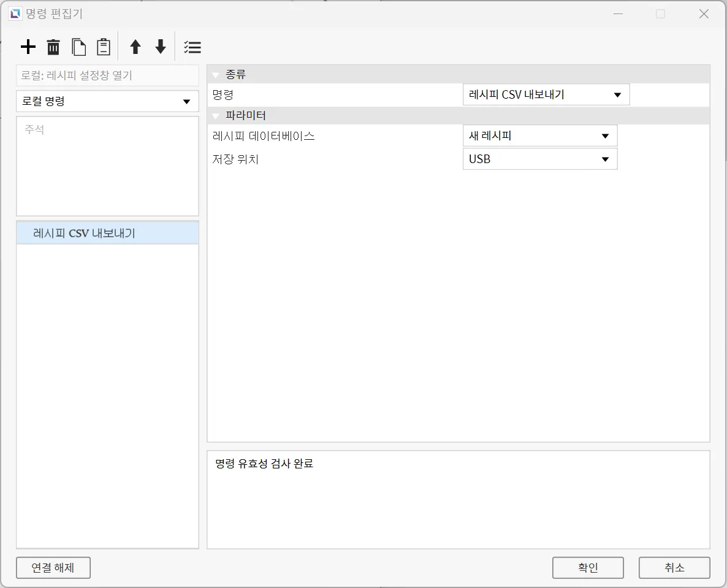Collapse the 파라미터 section
The height and width of the screenshot is (588, 727).
click(x=216, y=115)
